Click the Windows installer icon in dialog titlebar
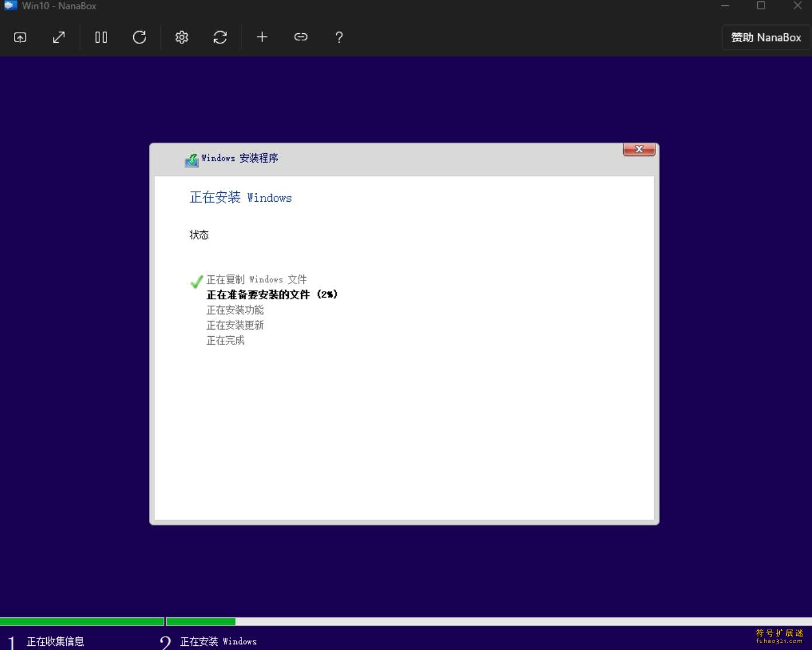This screenshot has width=812, height=650. (x=191, y=158)
